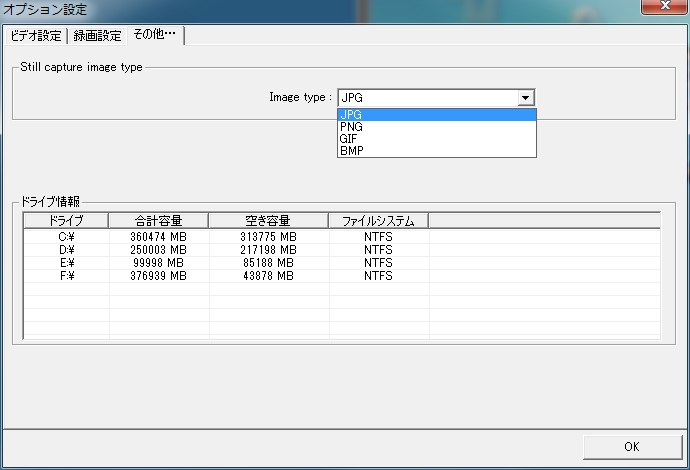Select the D:¥ drive row
690x470 pixels.
click(x=66, y=250)
